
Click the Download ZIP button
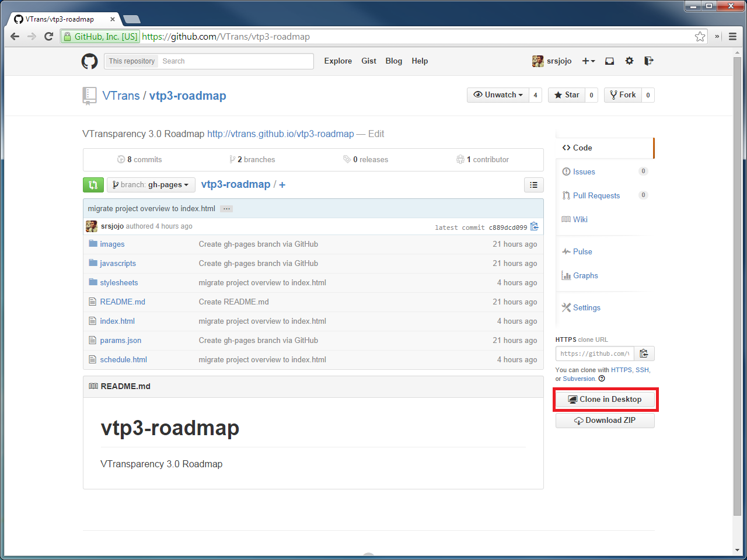point(605,421)
